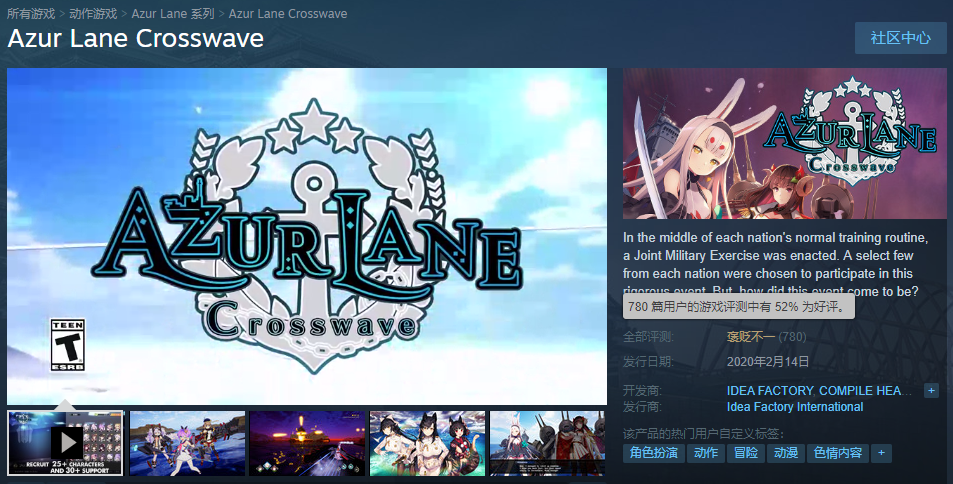This screenshot has width=953, height=484.
Task: Add a tag using plus button
Action: (x=881, y=453)
